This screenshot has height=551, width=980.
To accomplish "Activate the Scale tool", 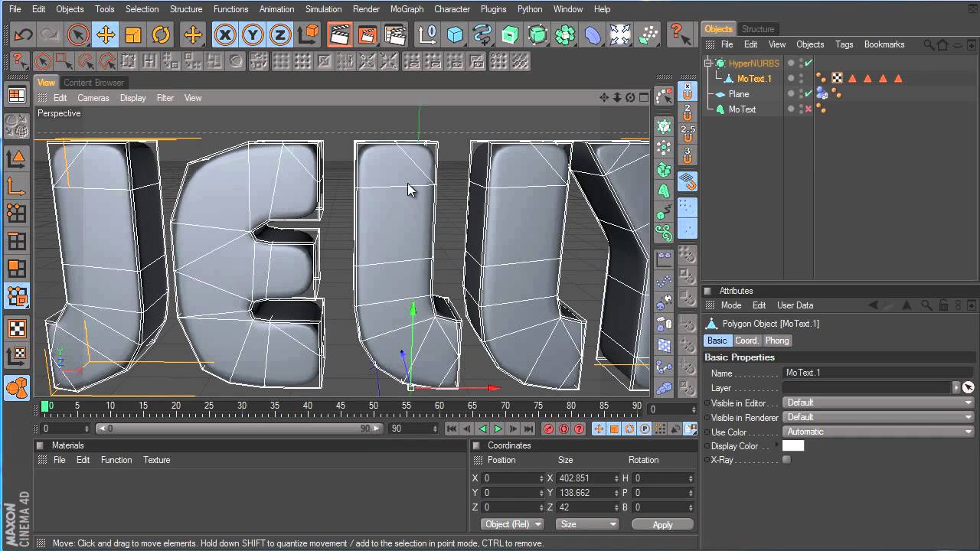I will pos(133,34).
